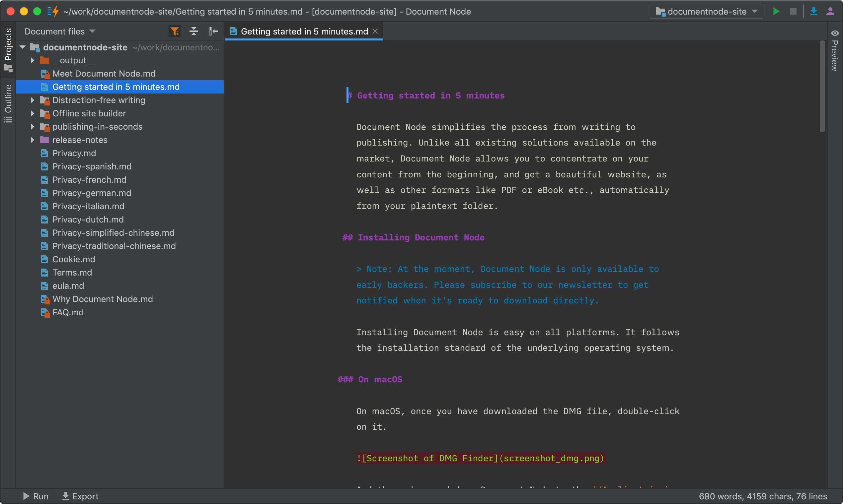Open Terms.md file
The image size is (843, 504).
pyautogui.click(x=120, y=272)
